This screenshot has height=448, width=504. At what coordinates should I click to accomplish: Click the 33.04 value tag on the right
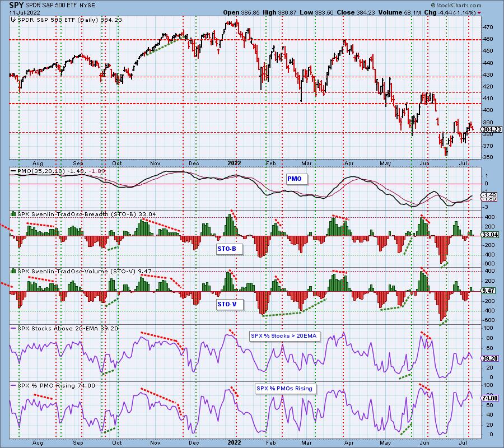click(x=490, y=235)
